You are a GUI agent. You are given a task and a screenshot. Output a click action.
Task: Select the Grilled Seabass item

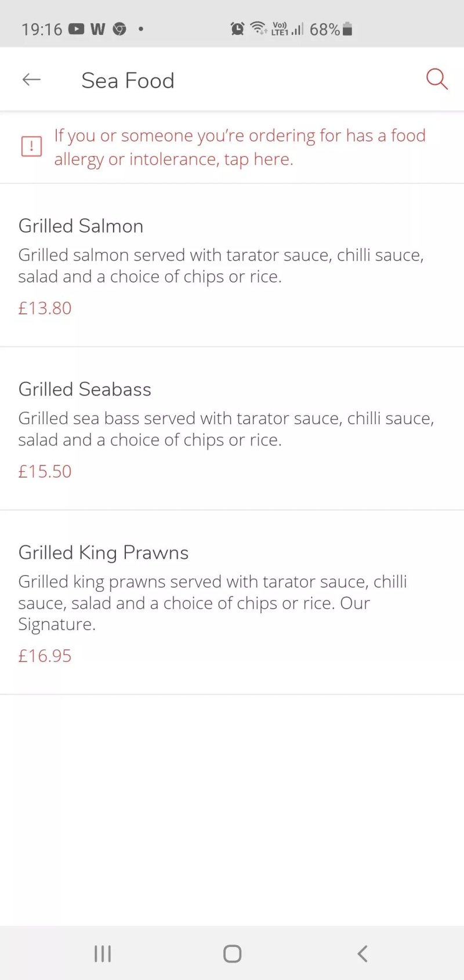pyautogui.click(x=232, y=429)
